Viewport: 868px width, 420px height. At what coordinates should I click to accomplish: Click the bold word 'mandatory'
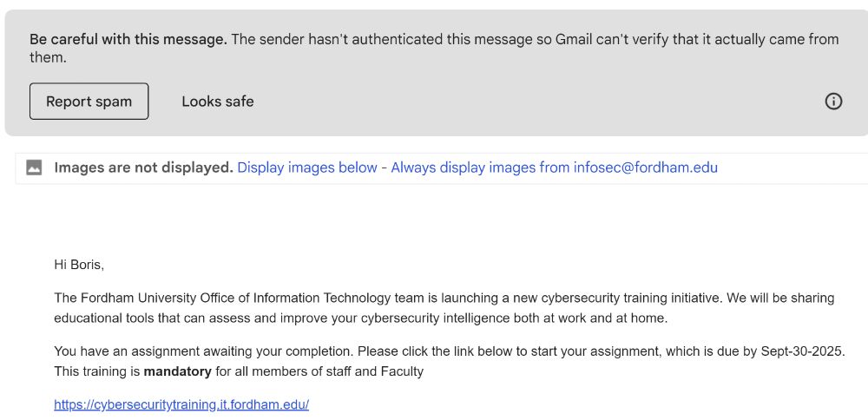click(177, 371)
